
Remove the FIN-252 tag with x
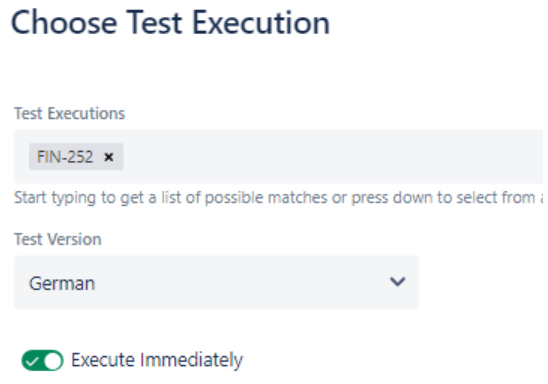click(x=109, y=157)
